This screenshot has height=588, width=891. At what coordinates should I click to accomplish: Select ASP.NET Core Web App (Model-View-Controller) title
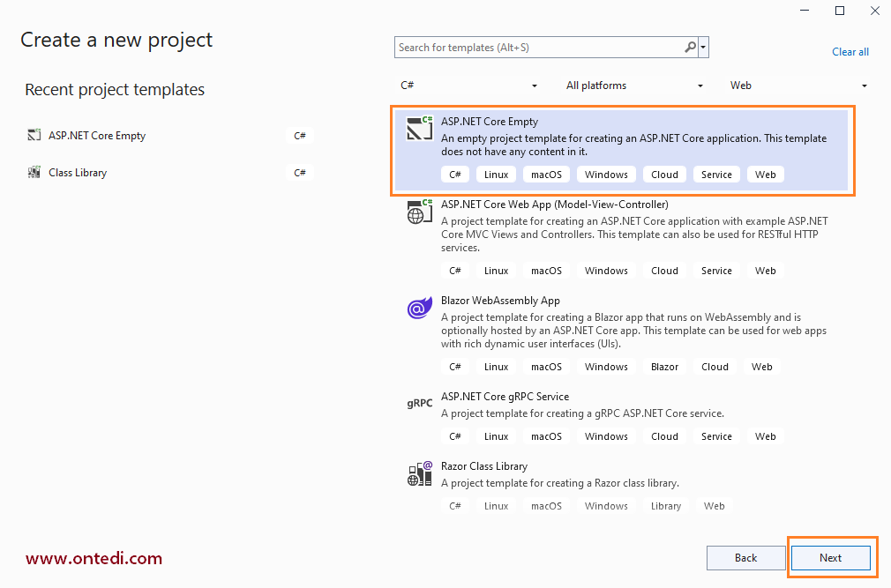click(555, 205)
